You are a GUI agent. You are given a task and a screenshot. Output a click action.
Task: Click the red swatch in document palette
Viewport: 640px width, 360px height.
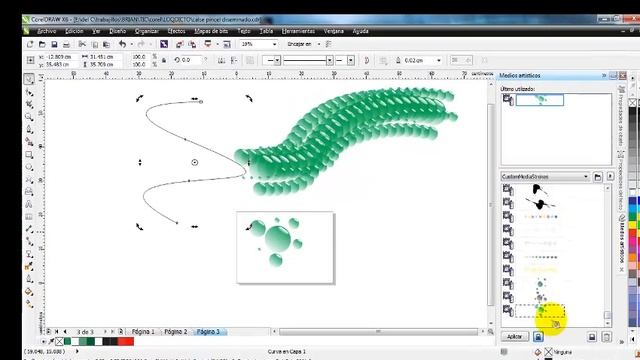[x=126, y=341]
